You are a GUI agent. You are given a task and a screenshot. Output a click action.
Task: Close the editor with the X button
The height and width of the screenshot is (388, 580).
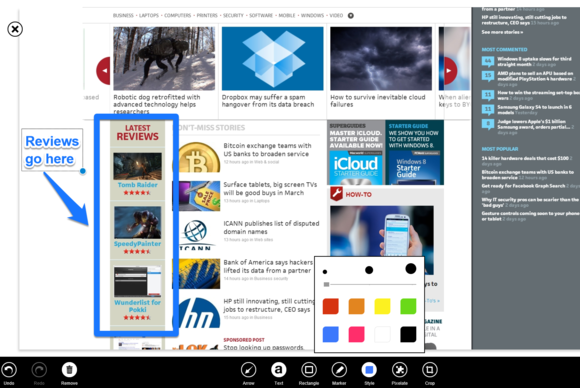(15, 29)
